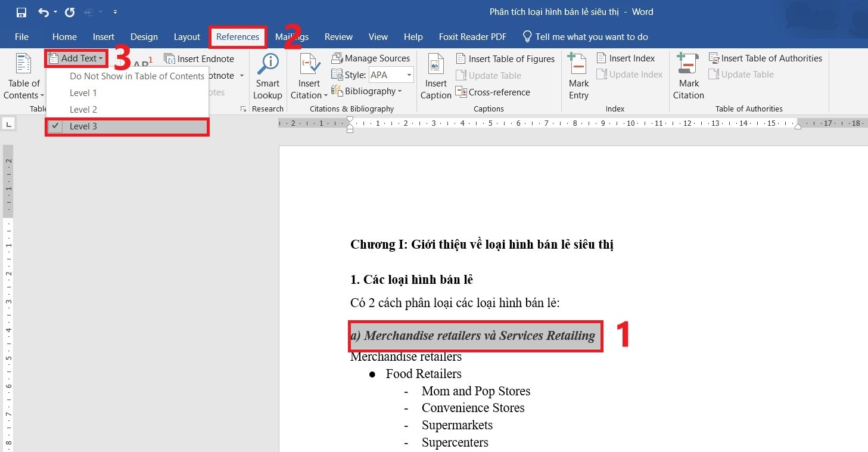Open the Undo history dropdown arrow
Image resolution: width=868 pixels, height=452 pixels.
[55, 12]
